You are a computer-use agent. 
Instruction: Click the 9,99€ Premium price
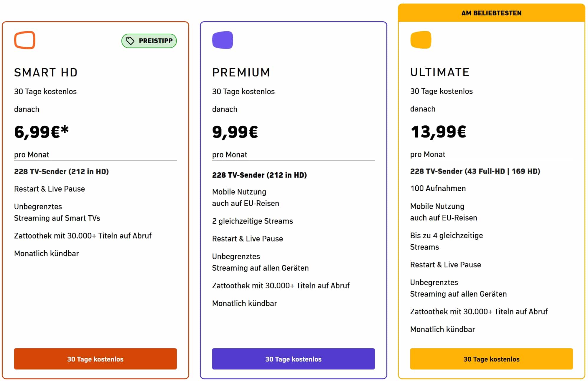point(235,132)
